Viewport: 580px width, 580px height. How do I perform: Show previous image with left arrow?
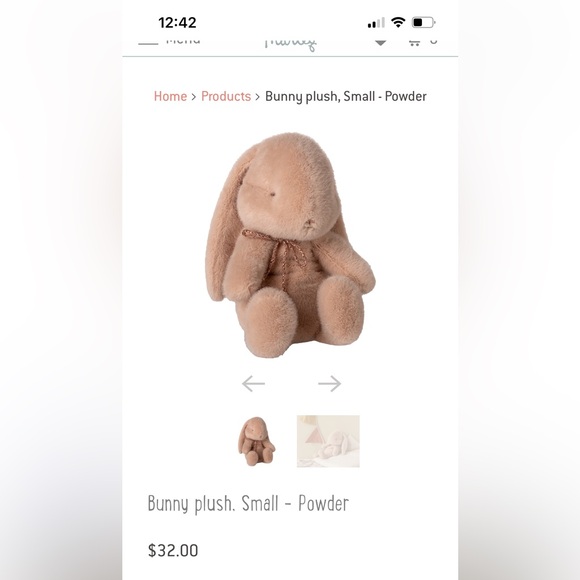(x=253, y=384)
